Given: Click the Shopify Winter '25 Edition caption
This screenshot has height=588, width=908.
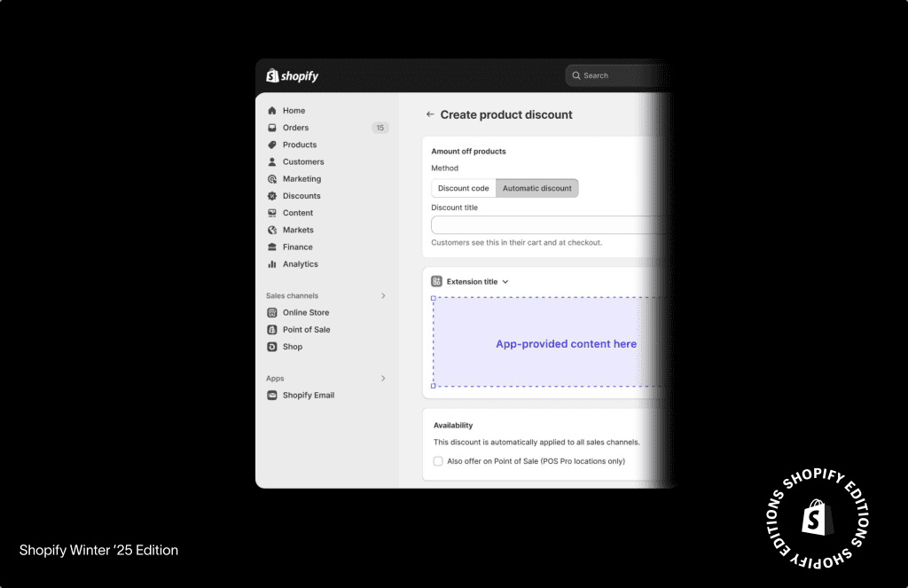Looking at the screenshot, I should click(98, 551).
